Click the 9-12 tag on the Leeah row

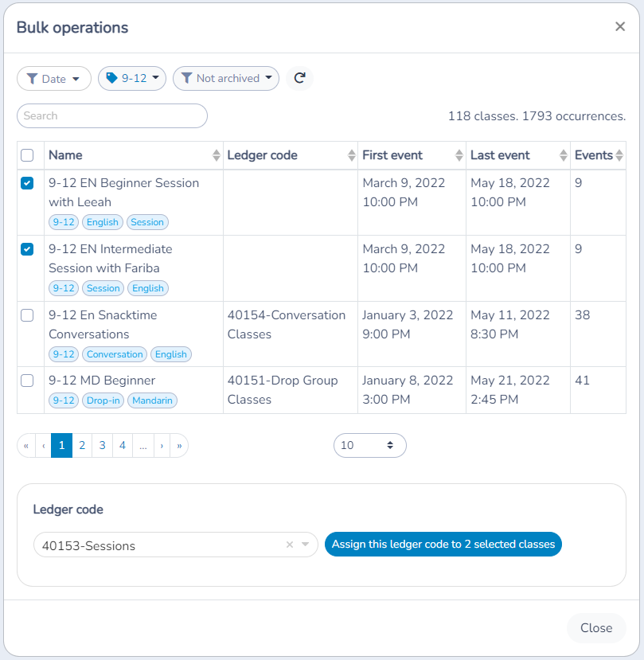coord(64,222)
